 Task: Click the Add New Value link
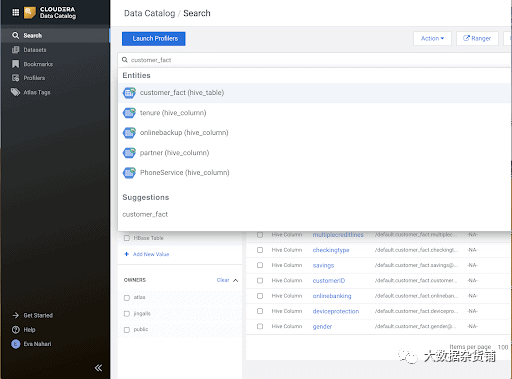pyautogui.click(x=151, y=254)
